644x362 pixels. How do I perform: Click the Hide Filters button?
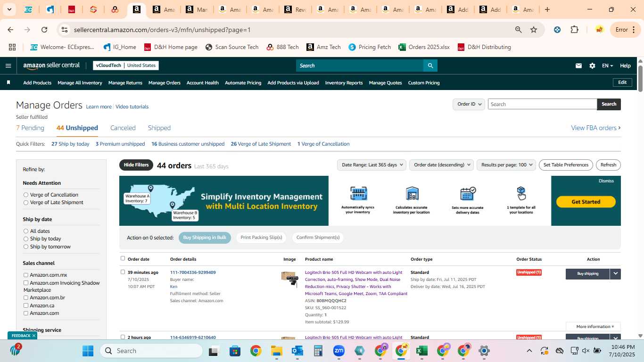pos(136,165)
